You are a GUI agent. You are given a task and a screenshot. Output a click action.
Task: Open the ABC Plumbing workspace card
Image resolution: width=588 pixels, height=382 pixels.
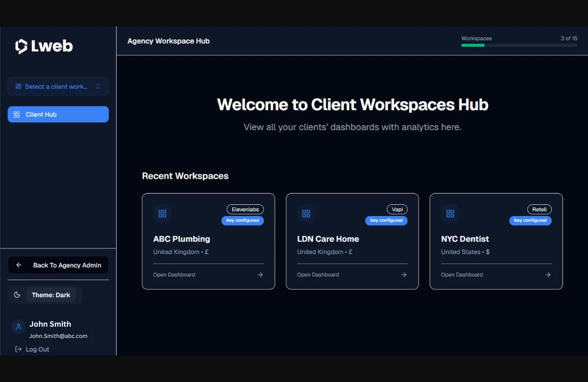[x=208, y=241]
